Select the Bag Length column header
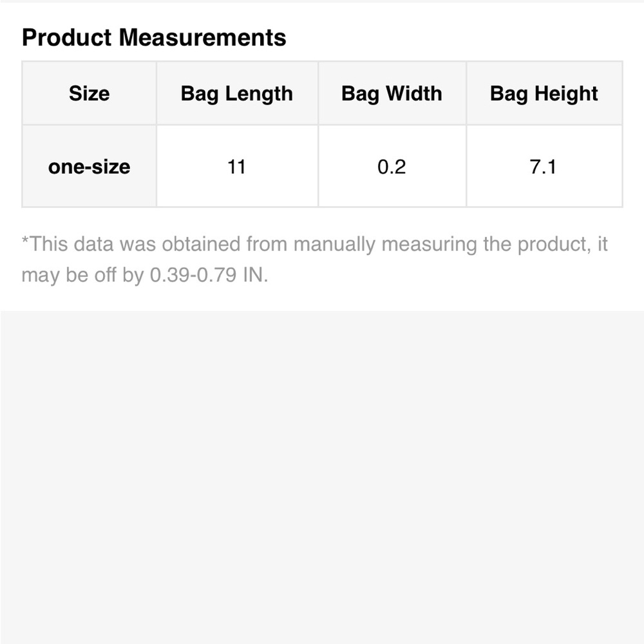This screenshot has width=644, height=644. point(237,93)
